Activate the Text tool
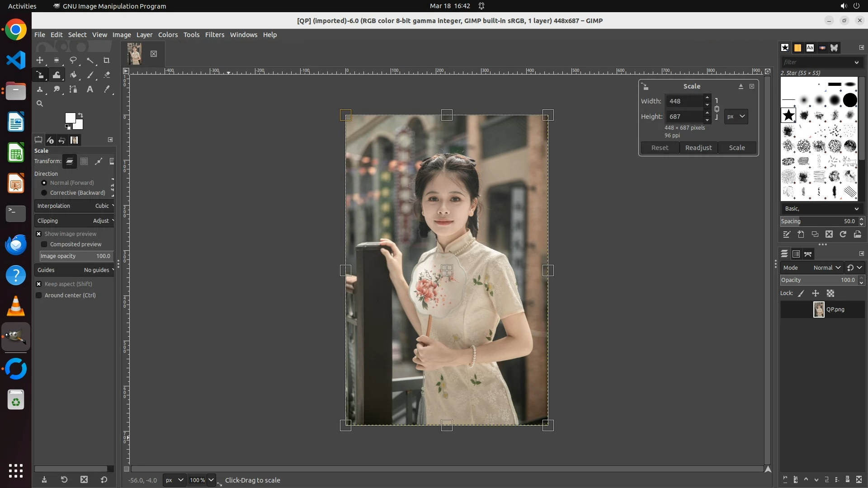Viewport: 868px width, 488px height. point(90,89)
